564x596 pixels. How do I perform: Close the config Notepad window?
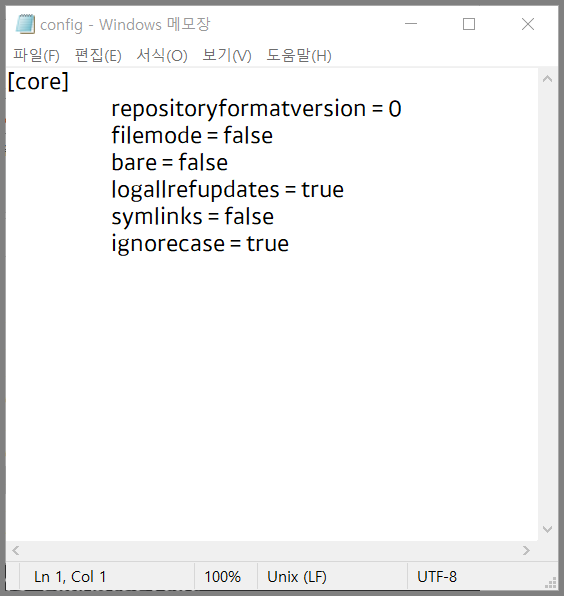click(x=528, y=24)
